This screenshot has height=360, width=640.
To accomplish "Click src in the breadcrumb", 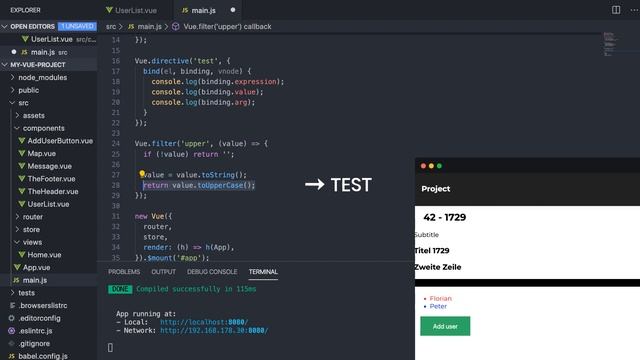I will [111, 27].
